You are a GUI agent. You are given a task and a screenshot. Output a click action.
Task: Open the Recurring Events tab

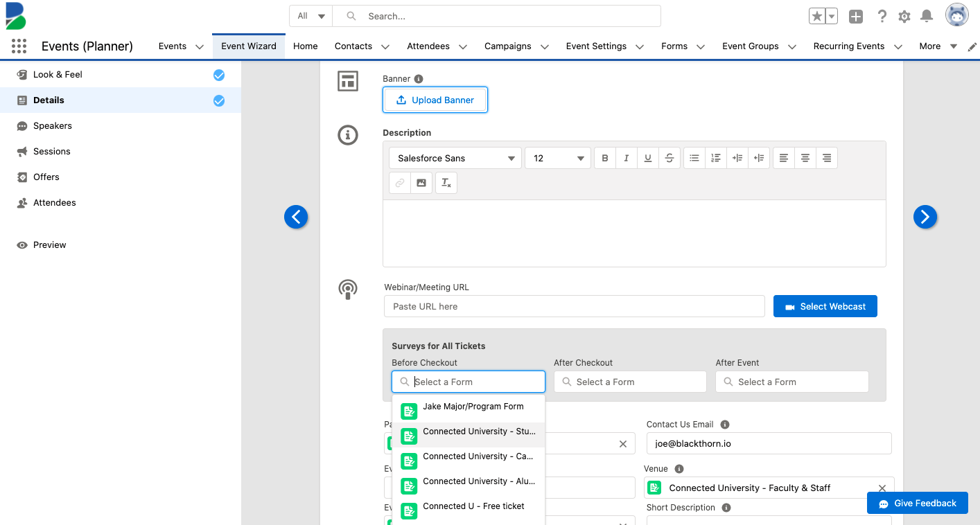click(x=849, y=46)
